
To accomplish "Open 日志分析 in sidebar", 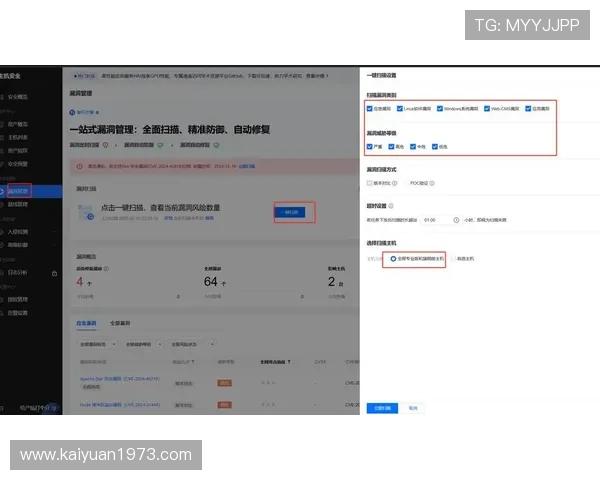I will click(18, 273).
